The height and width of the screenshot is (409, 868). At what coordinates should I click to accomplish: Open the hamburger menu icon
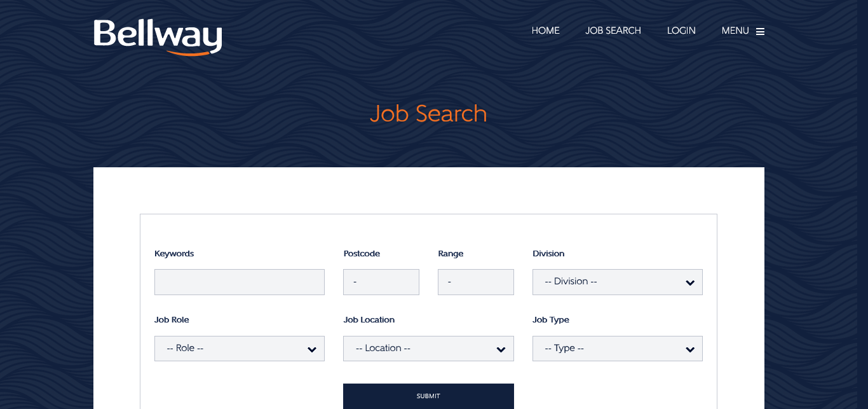[x=760, y=31]
